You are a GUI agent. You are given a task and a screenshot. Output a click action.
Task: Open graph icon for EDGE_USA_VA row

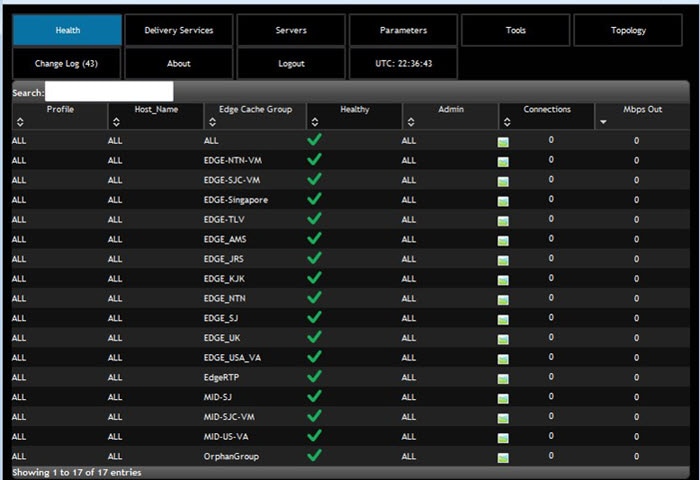[x=503, y=359]
